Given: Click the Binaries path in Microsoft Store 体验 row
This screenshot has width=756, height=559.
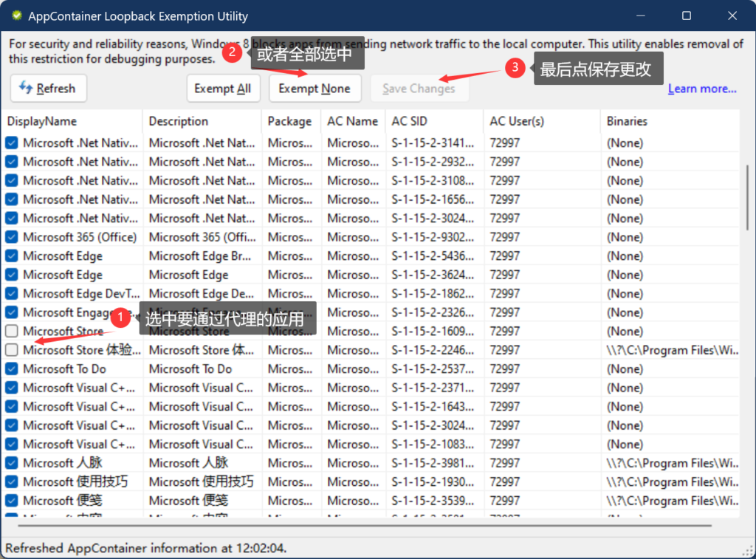Looking at the screenshot, I should tap(672, 350).
